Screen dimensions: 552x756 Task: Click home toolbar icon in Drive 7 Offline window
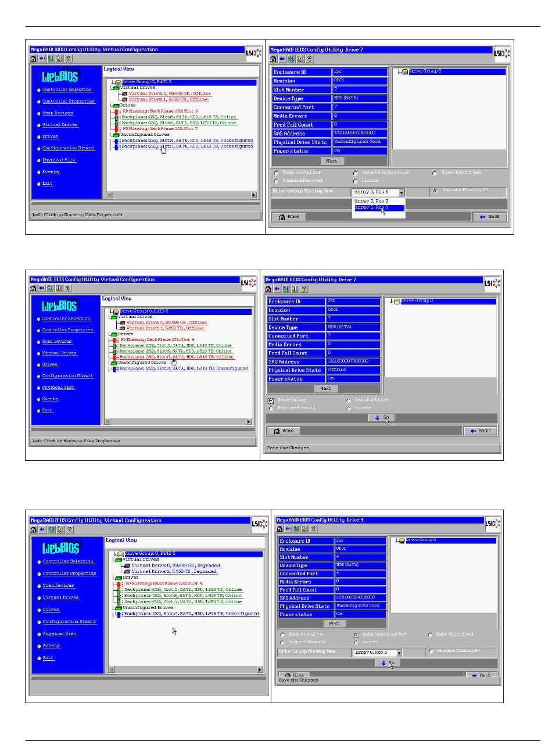click(x=268, y=288)
